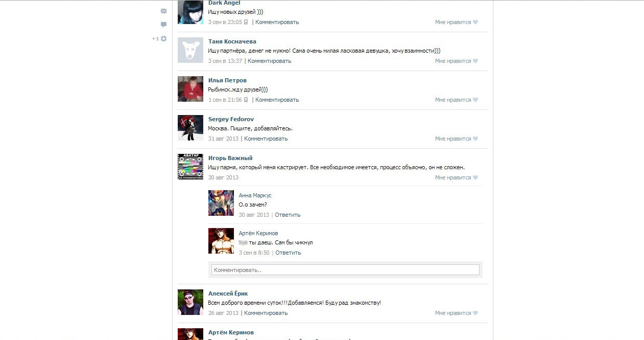Click Комментировать under Sergey Fedorov's post
Image resolution: width=644 pixels, height=340 pixels.
coord(266,139)
